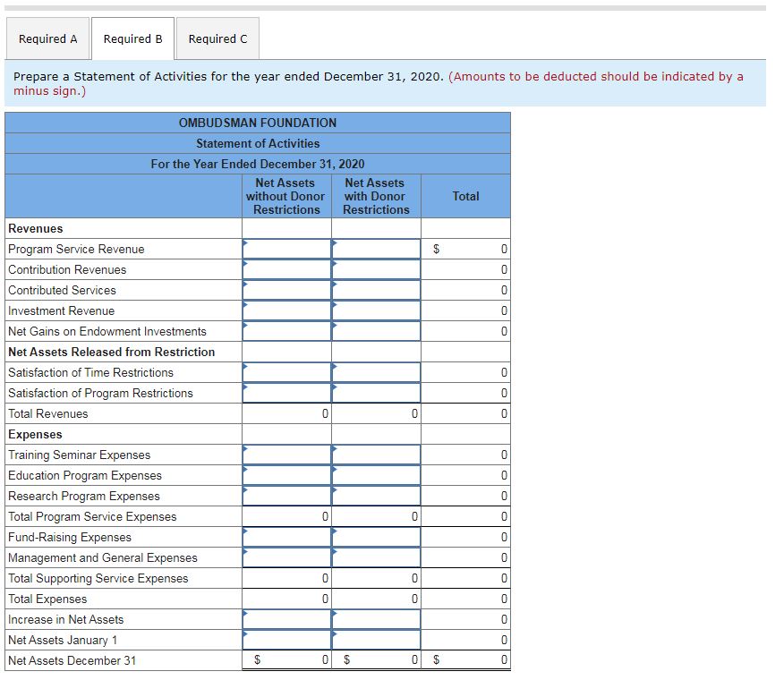Switch to the Required A tab
784x680 pixels.
point(48,38)
